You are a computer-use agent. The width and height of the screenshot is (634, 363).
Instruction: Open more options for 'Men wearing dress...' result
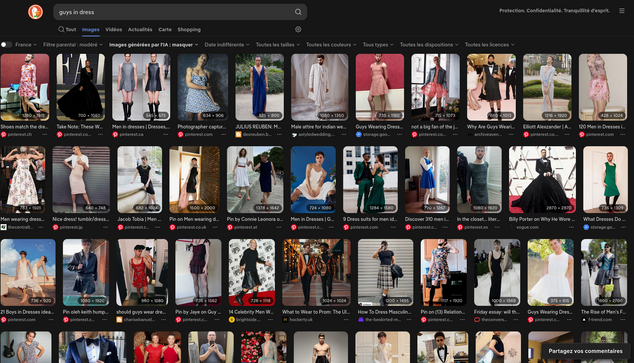point(41,227)
